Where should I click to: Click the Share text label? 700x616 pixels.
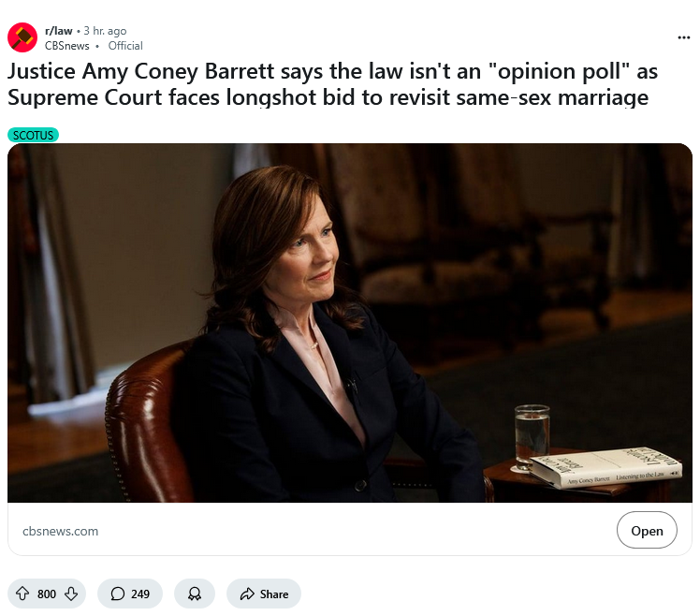tap(274, 594)
